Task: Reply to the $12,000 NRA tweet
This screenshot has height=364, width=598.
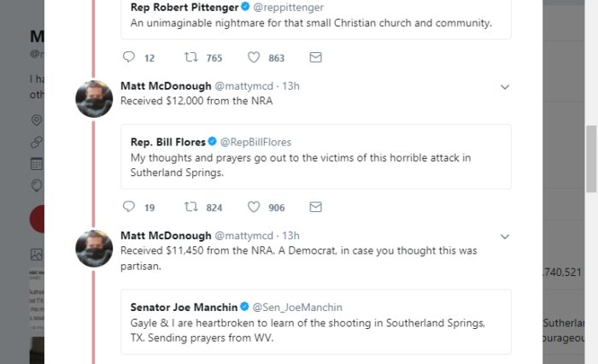Action: [x=129, y=207]
